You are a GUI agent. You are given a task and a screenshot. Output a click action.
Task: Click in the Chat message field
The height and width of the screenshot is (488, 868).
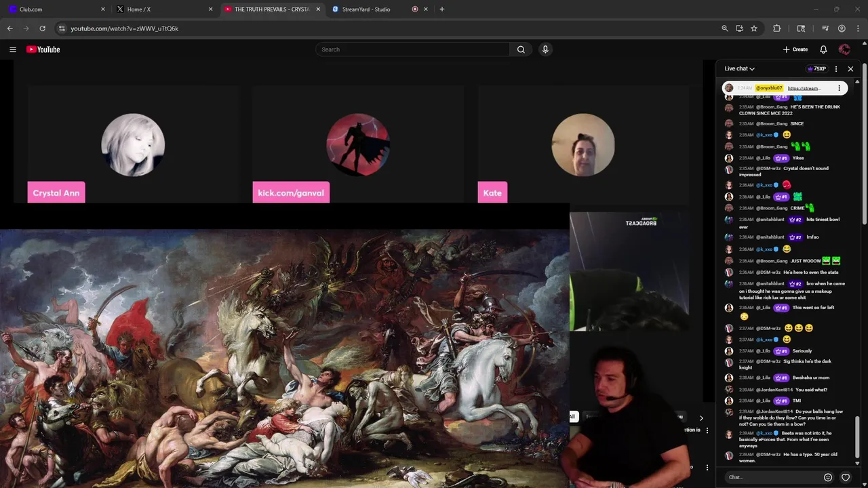772,477
